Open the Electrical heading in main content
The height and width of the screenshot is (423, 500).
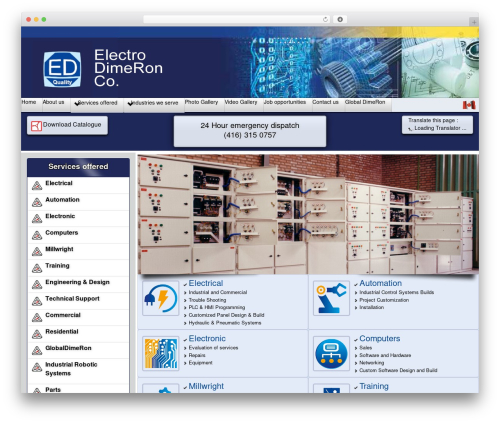tap(206, 283)
